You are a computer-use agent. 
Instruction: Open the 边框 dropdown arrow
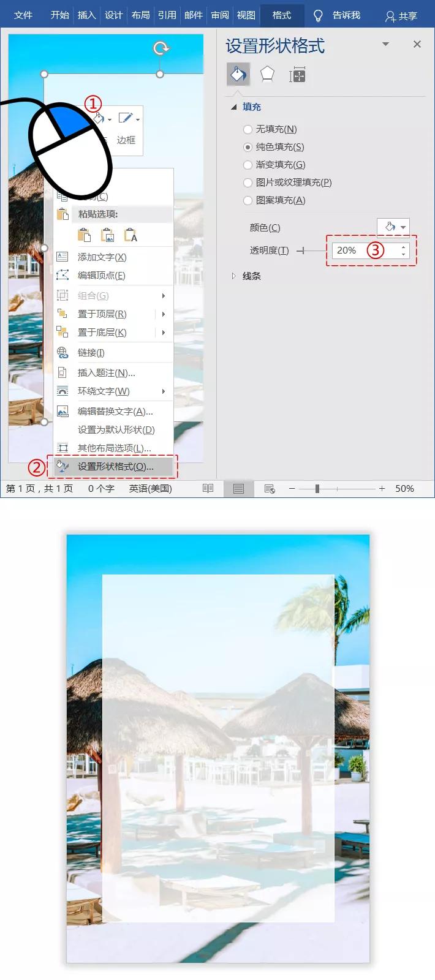tap(138, 119)
